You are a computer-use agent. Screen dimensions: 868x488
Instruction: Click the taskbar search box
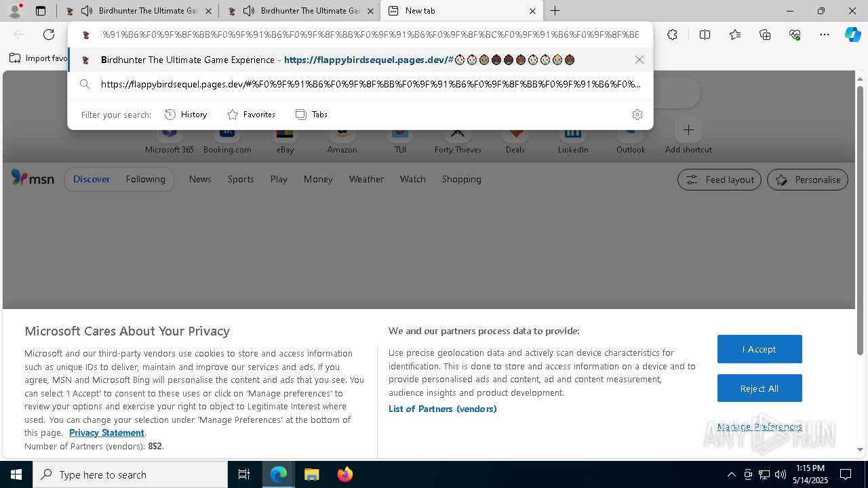tap(130, 474)
